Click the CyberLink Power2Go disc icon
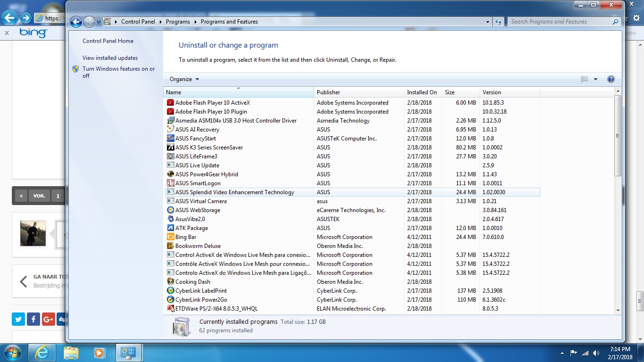Viewport: 644px width, 362px height. pos(171,300)
